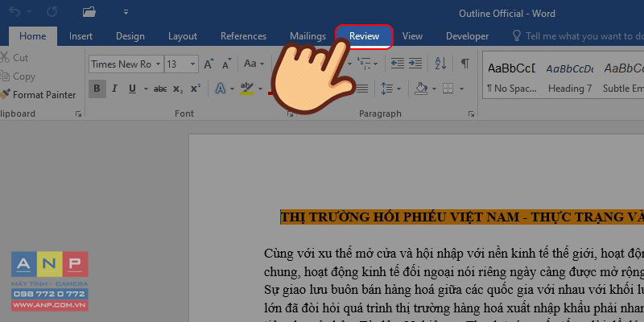This screenshot has height=322, width=644.
Task: Click the Justify alignment icon
Action: [361, 89]
